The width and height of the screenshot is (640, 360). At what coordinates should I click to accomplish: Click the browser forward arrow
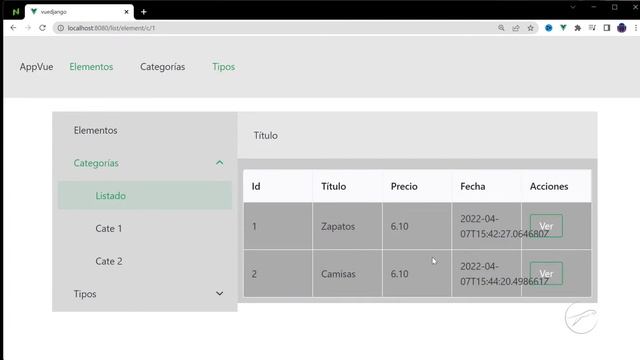(x=28, y=28)
